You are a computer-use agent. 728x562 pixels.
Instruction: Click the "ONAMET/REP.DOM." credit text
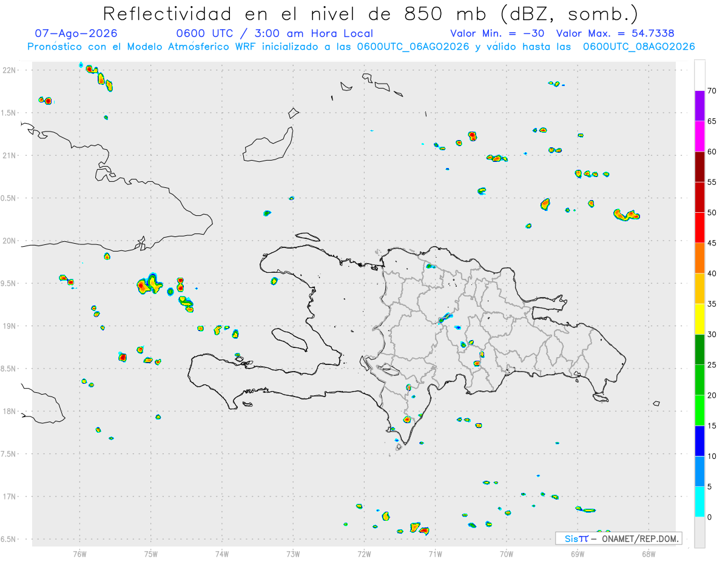[x=639, y=538]
